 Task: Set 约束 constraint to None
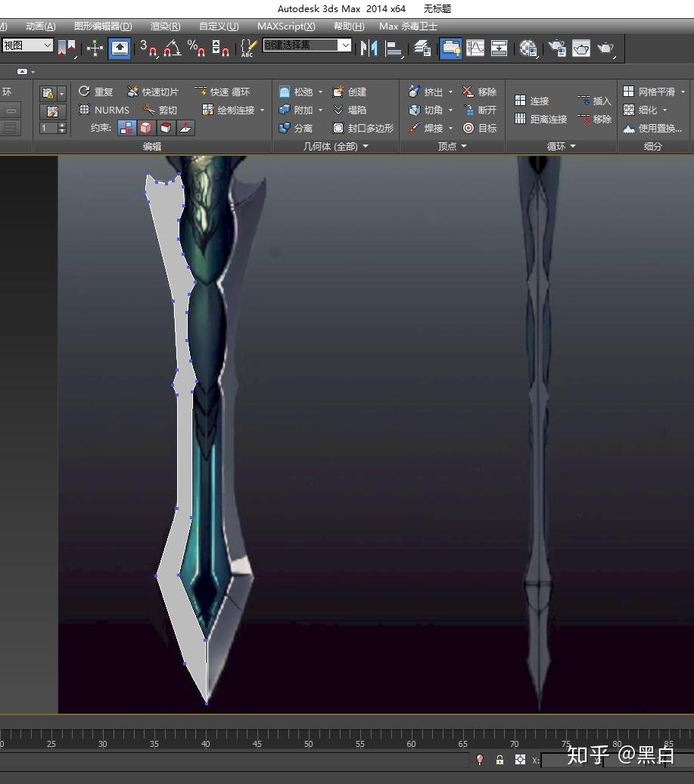click(127, 128)
